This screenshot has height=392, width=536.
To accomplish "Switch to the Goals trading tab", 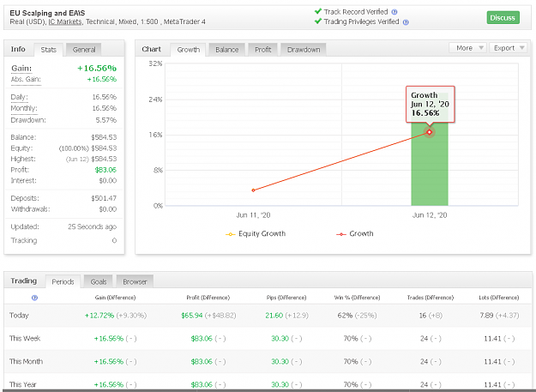I will 99,281.
